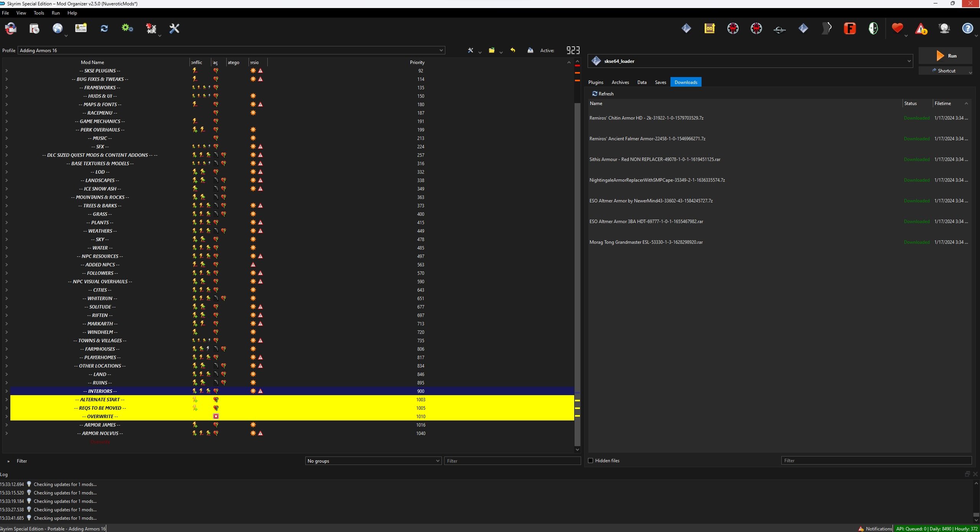980x532 pixels.
Task: Switch to the Plugins tab
Action: (x=596, y=82)
